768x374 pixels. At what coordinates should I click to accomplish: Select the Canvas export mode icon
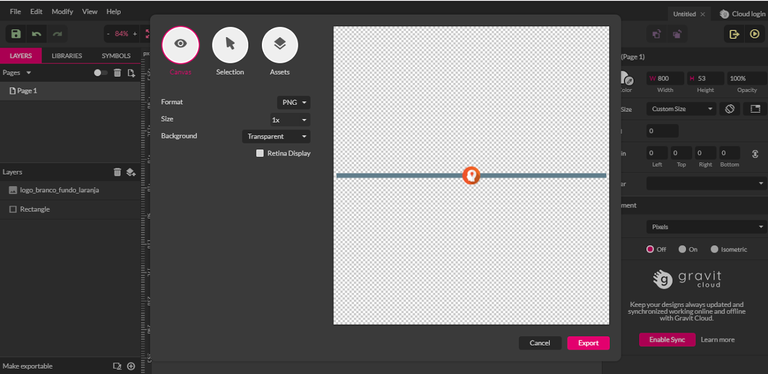[x=181, y=45]
